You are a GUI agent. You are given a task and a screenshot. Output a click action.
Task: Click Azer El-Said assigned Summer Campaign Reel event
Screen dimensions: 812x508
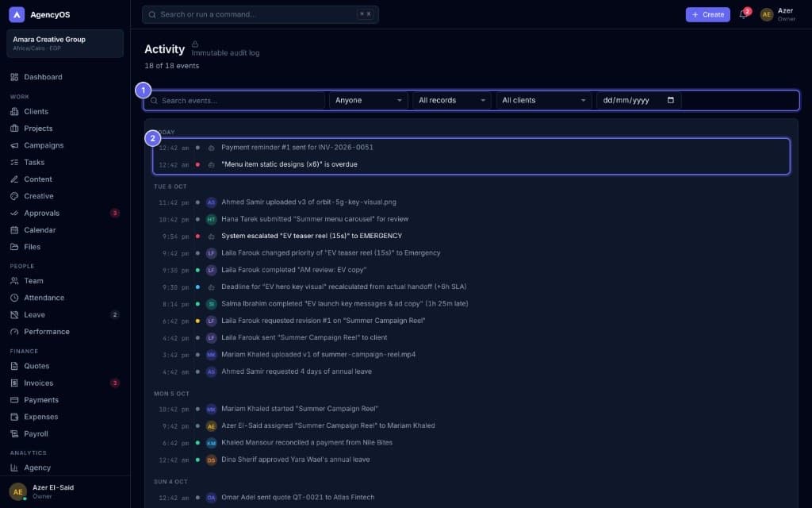(x=471, y=425)
